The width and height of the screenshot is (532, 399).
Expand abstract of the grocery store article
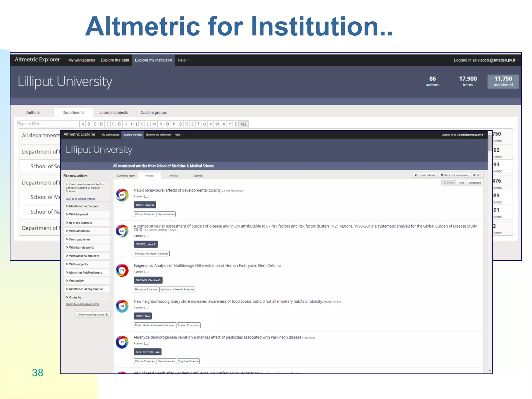(146, 308)
